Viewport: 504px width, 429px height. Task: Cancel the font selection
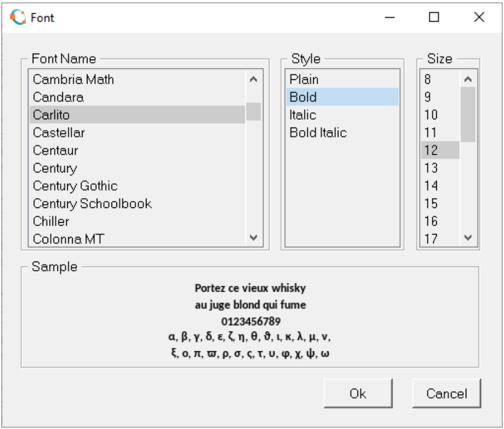click(x=447, y=393)
